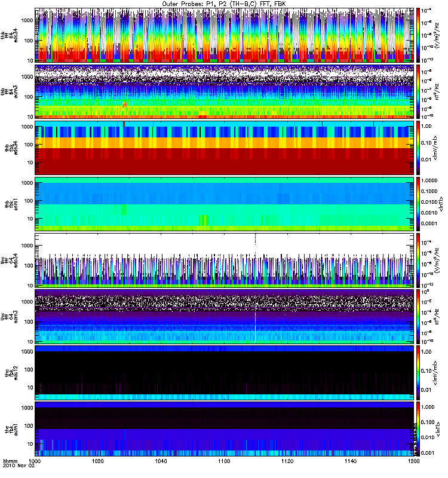Viewport: 448px width, 478px height.
Task: Click the 'thb fff 64 scm3' panel axis label
Action: pyautogui.click(x=9, y=92)
